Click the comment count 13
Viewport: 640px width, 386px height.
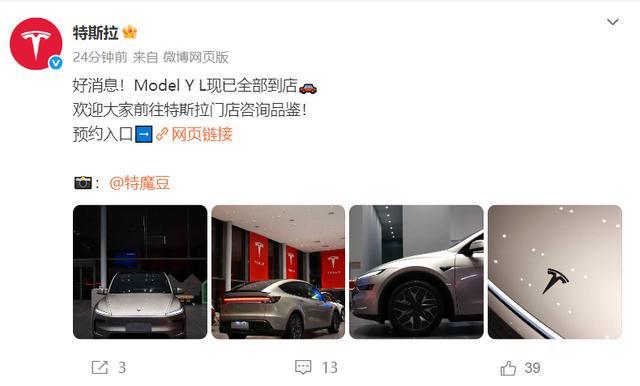(329, 368)
